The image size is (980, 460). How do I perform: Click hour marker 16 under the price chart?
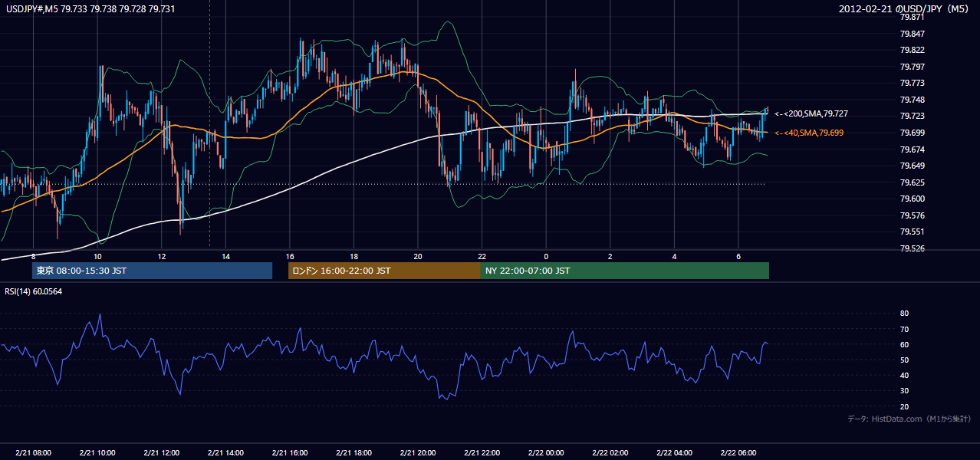[289, 256]
